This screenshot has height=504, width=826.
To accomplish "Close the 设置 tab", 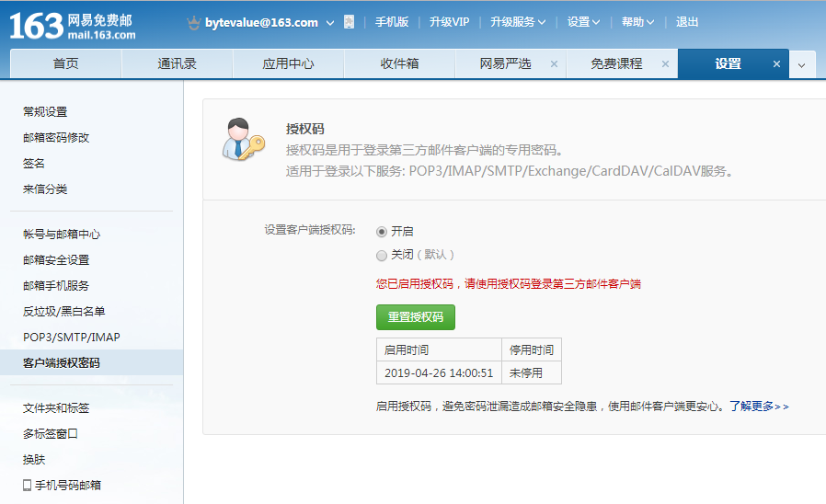I will [776, 64].
